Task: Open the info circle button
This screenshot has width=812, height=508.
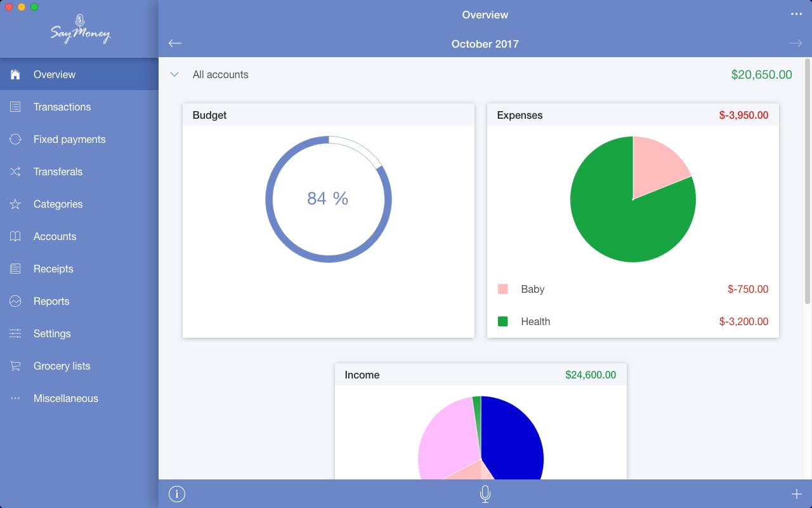Action: (177, 494)
